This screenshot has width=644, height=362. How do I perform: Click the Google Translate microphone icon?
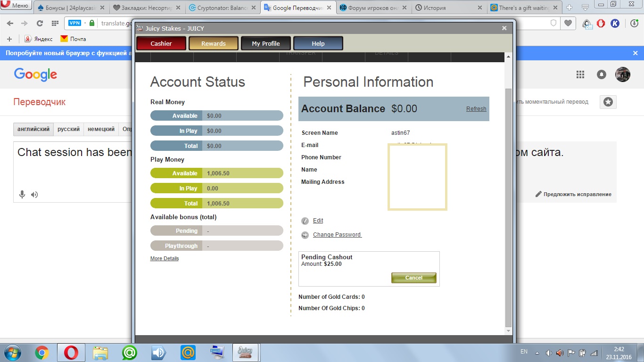coord(22,195)
